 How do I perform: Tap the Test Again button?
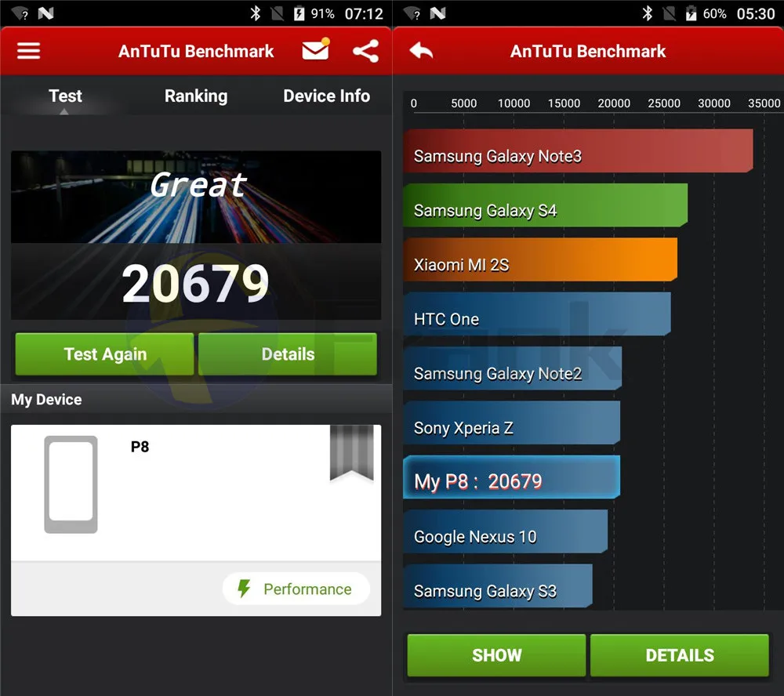pos(104,354)
